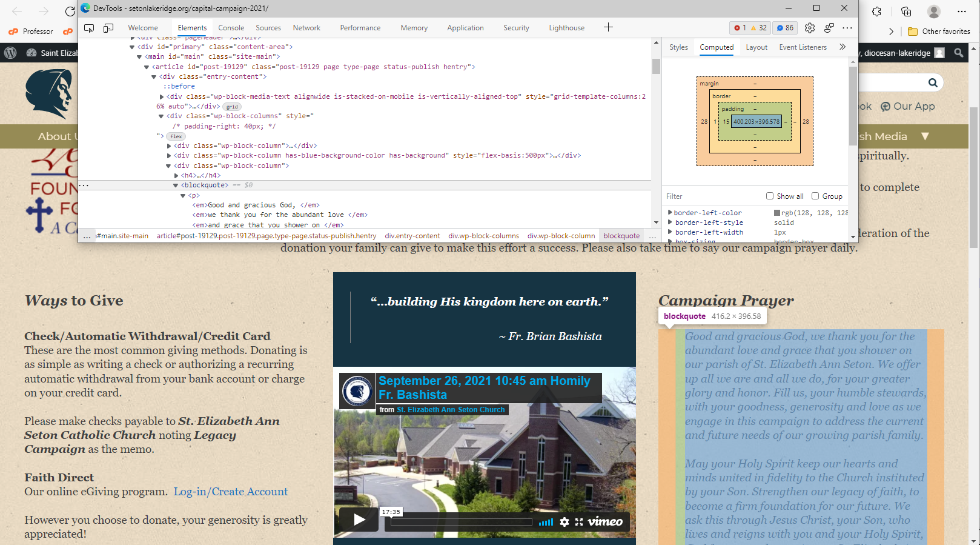Collapse the blockquote node in DOM tree

point(176,186)
